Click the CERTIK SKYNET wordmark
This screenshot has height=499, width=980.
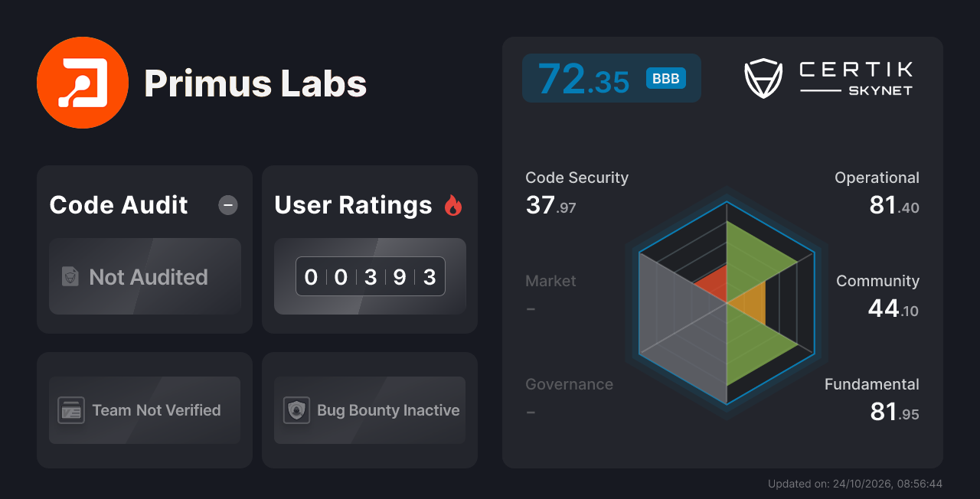pos(856,79)
